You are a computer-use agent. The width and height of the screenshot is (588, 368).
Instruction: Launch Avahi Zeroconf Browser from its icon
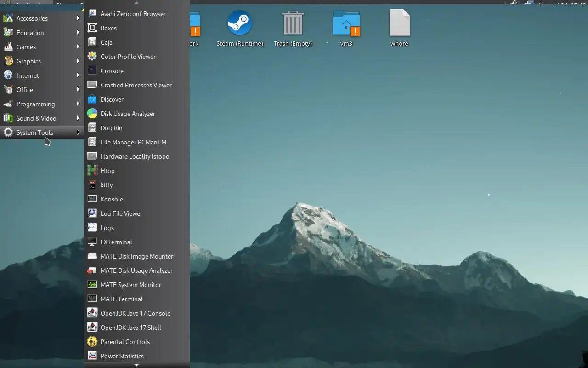click(x=92, y=14)
